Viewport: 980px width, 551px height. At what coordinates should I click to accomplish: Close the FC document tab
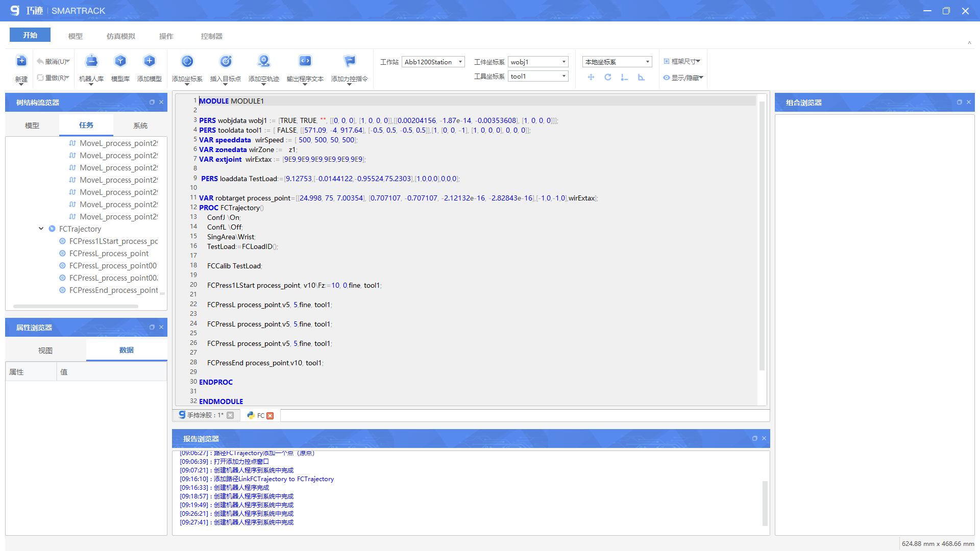click(x=270, y=416)
